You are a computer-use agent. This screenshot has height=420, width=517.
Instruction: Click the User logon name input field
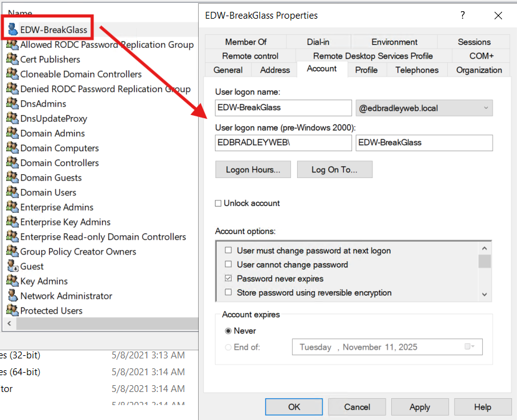click(283, 108)
